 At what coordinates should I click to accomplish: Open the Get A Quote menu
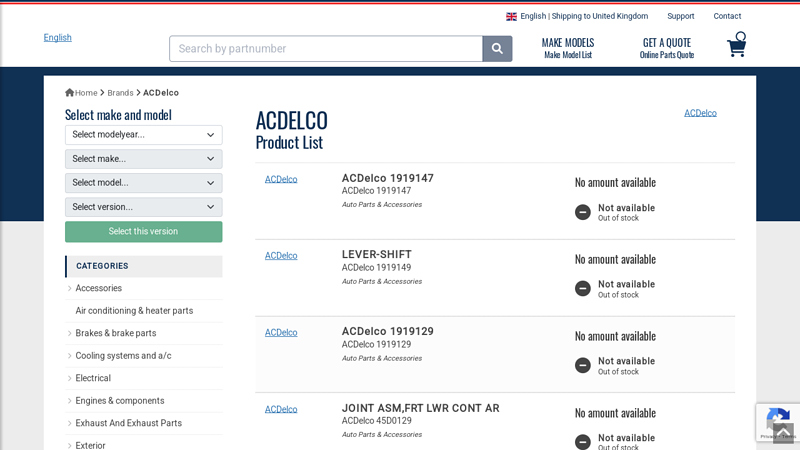[667, 48]
